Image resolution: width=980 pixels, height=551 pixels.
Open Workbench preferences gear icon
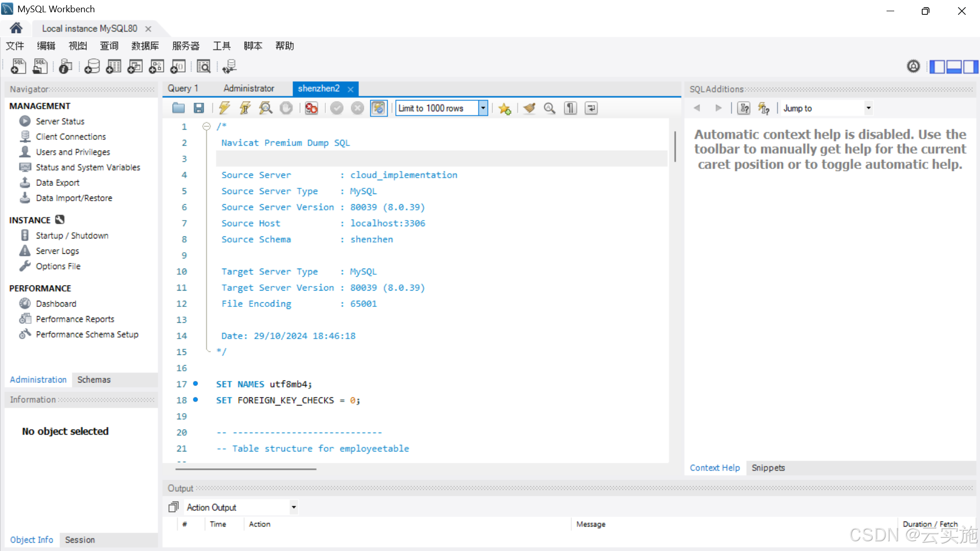point(913,66)
